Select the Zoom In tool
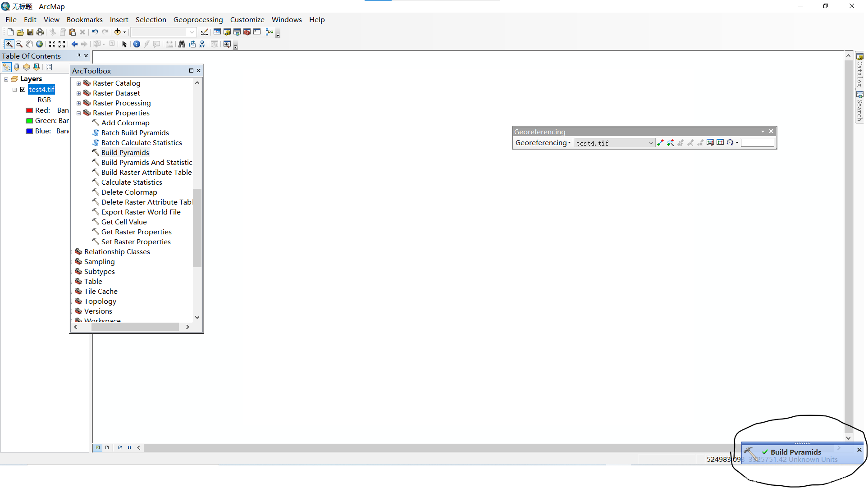 (x=9, y=44)
